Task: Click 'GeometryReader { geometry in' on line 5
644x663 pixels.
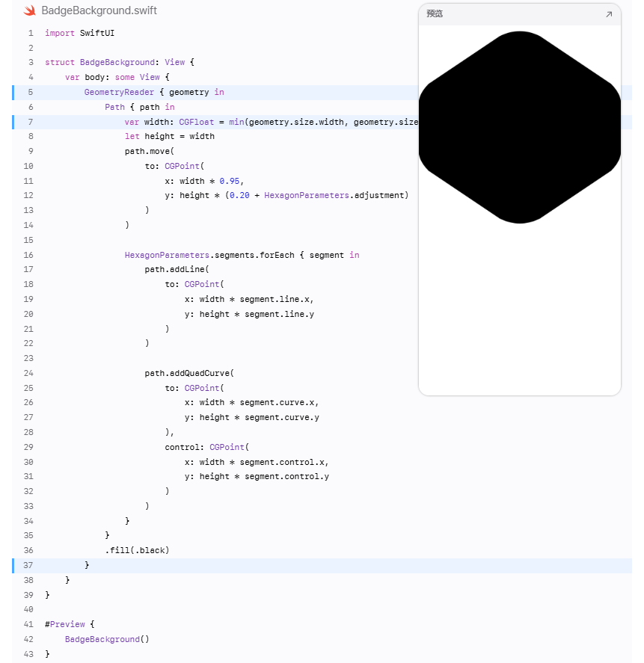Action: [154, 92]
